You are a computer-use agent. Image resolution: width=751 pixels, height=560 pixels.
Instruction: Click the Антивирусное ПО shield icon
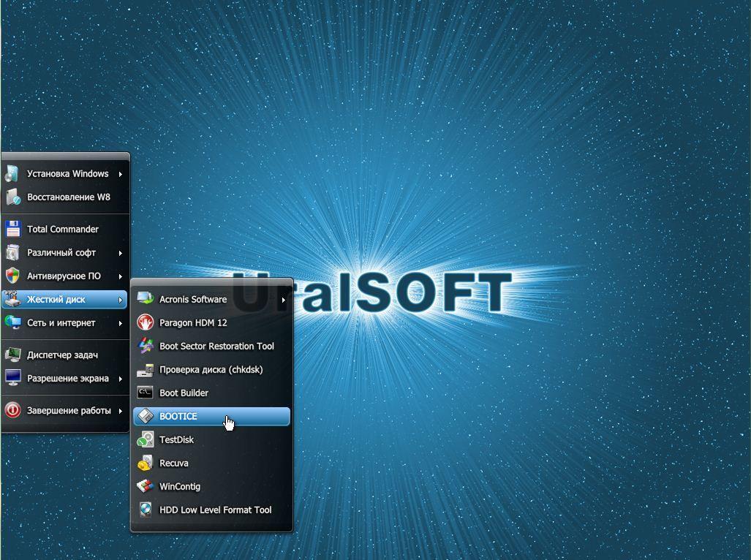(x=12, y=276)
